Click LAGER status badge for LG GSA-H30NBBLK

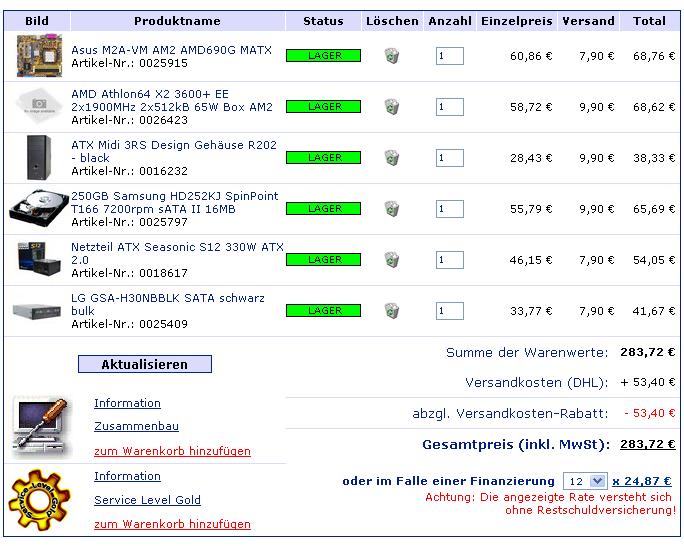point(323,311)
